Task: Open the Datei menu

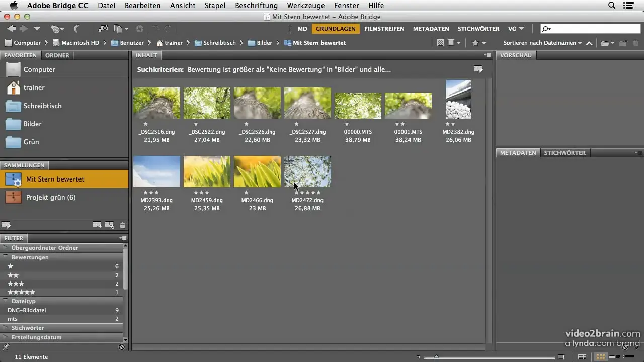Action: 106,6
